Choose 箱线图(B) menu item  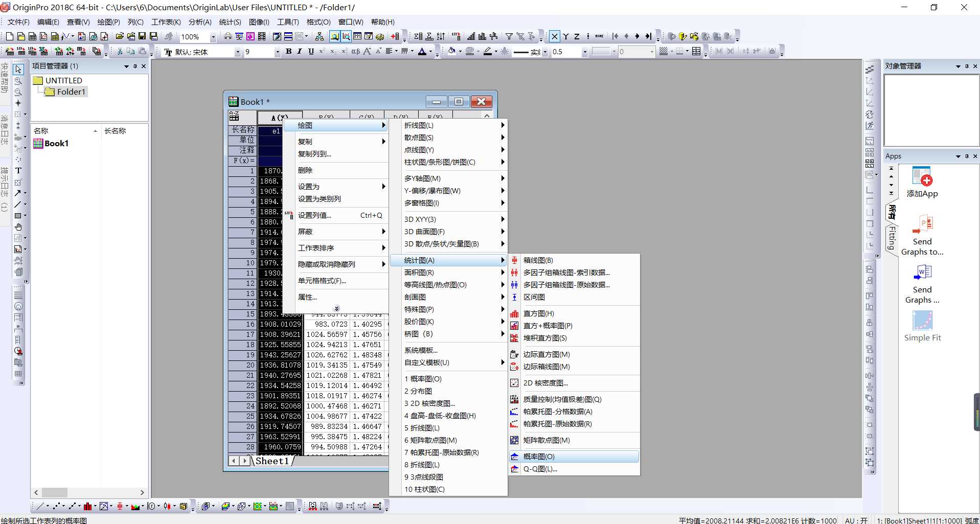coord(574,260)
